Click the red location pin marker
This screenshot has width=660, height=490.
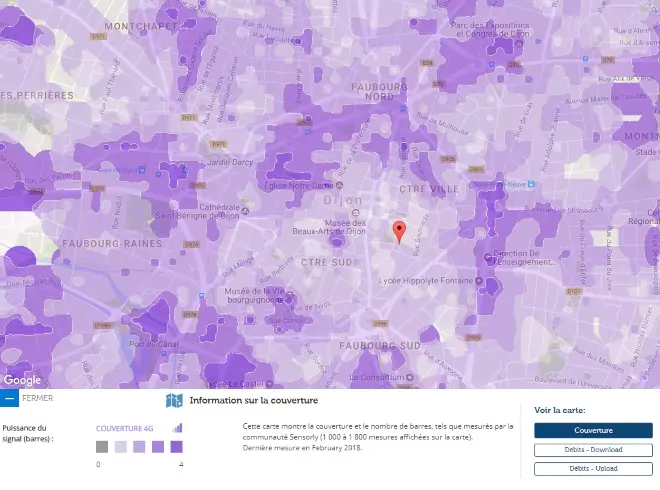399,231
